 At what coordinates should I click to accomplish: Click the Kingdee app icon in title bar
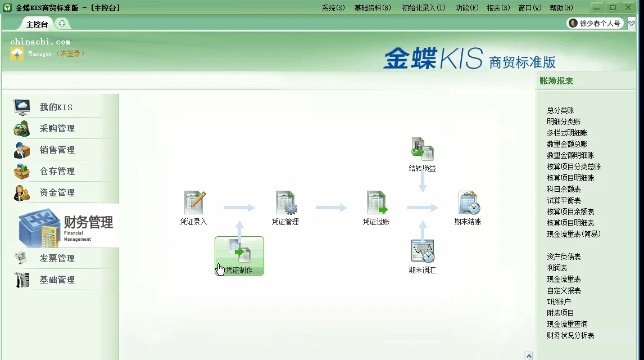pyautogui.click(x=7, y=7)
